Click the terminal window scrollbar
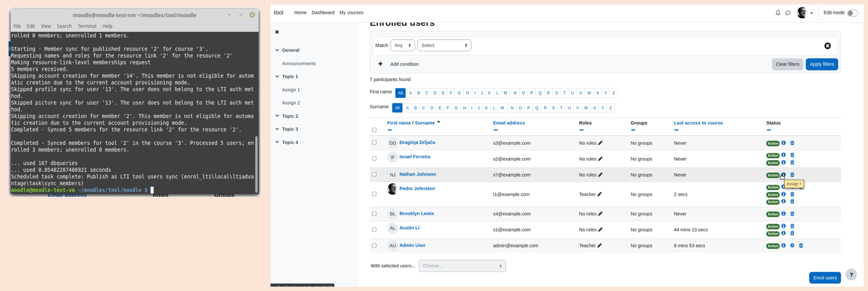 click(257, 164)
